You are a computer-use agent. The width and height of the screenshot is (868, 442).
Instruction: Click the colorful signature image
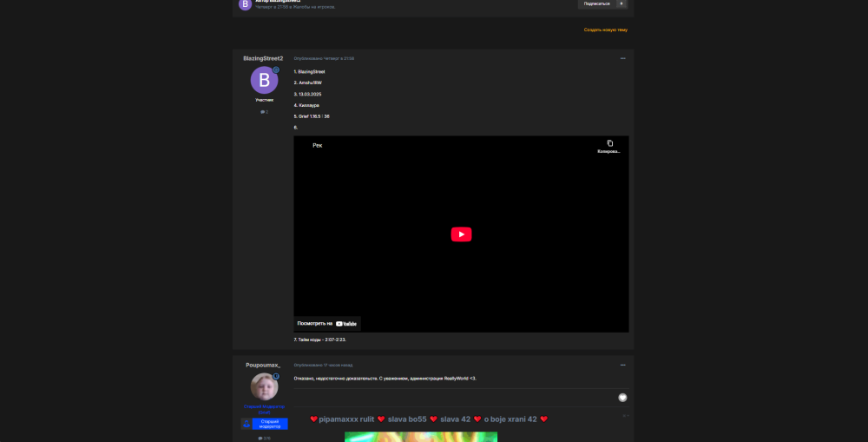point(421,437)
